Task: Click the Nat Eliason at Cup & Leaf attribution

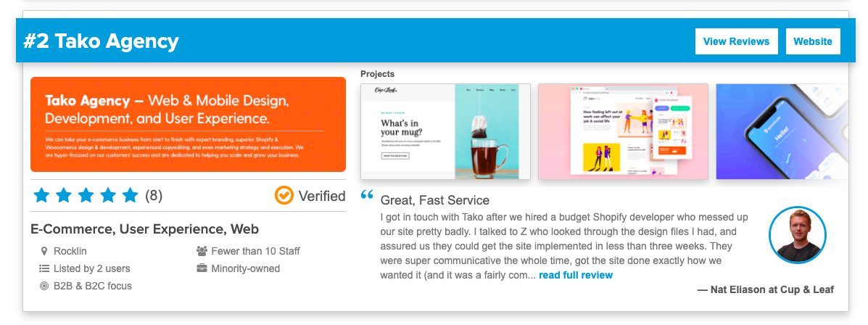Action: pyautogui.click(x=766, y=289)
